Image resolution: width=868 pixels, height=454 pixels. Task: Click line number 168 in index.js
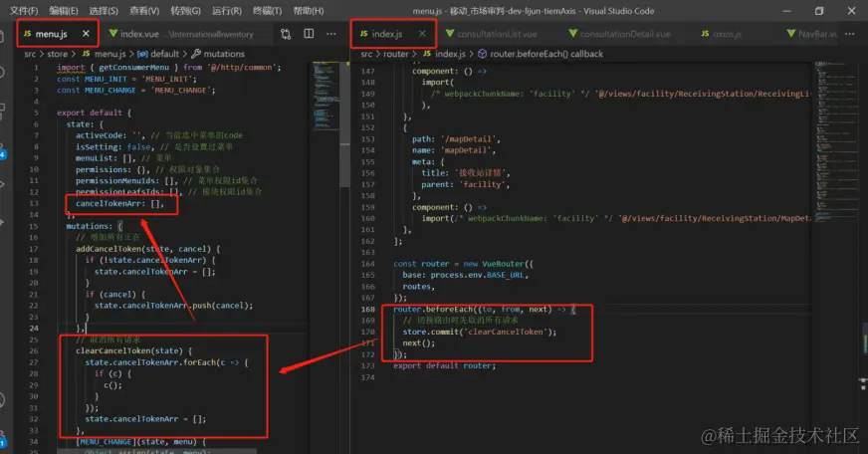coord(367,309)
